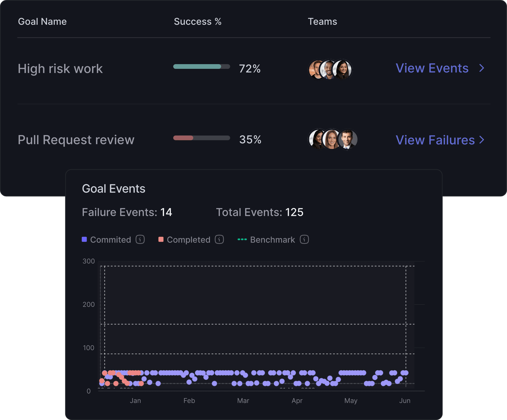Toggle the Commited series blue legend square
The height and width of the screenshot is (420, 507).
[x=84, y=239]
